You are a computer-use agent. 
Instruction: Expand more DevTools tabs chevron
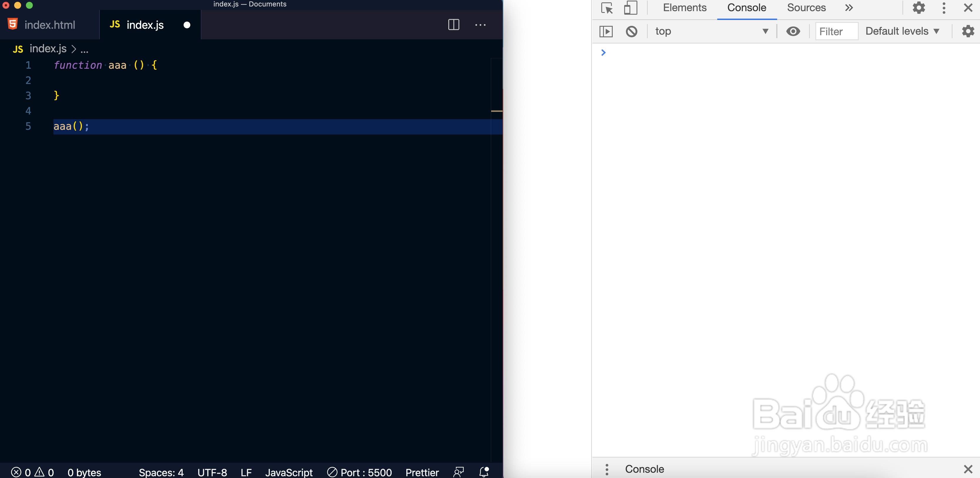pos(849,8)
